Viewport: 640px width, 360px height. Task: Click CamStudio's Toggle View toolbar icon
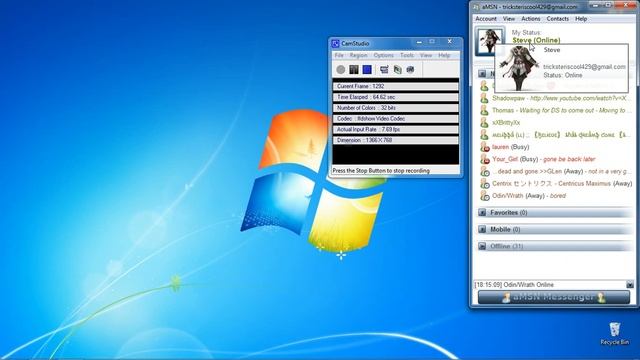point(384,70)
